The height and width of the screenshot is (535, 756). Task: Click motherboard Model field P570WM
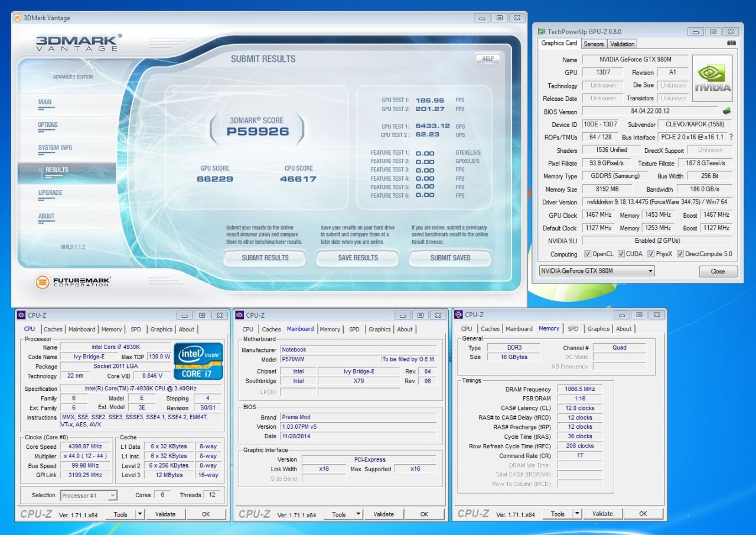click(x=330, y=359)
